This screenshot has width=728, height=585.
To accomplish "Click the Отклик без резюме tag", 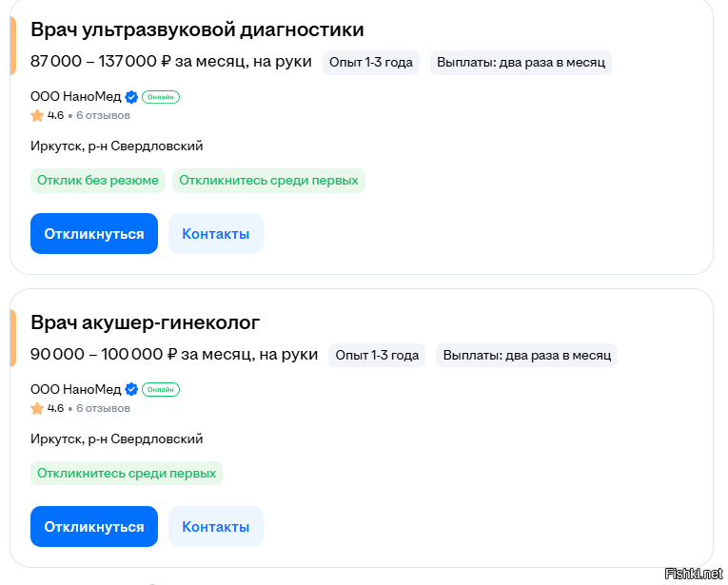I will click(98, 181).
